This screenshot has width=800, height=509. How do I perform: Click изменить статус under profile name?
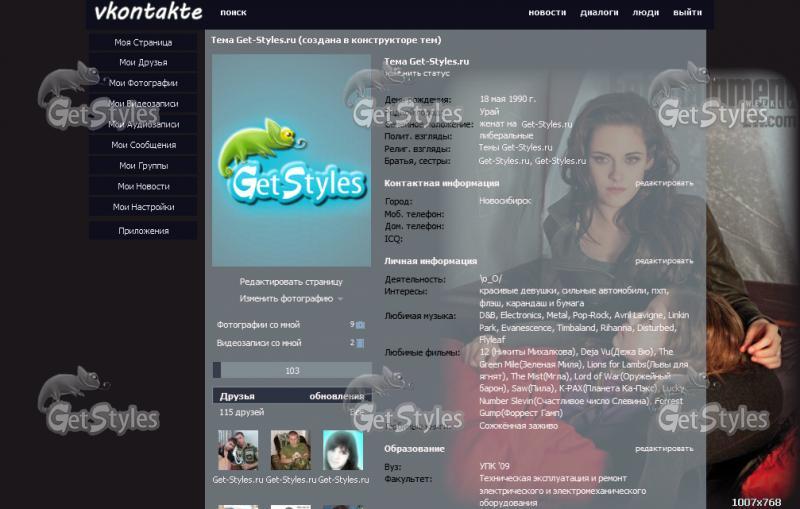pyautogui.click(x=417, y=73)
